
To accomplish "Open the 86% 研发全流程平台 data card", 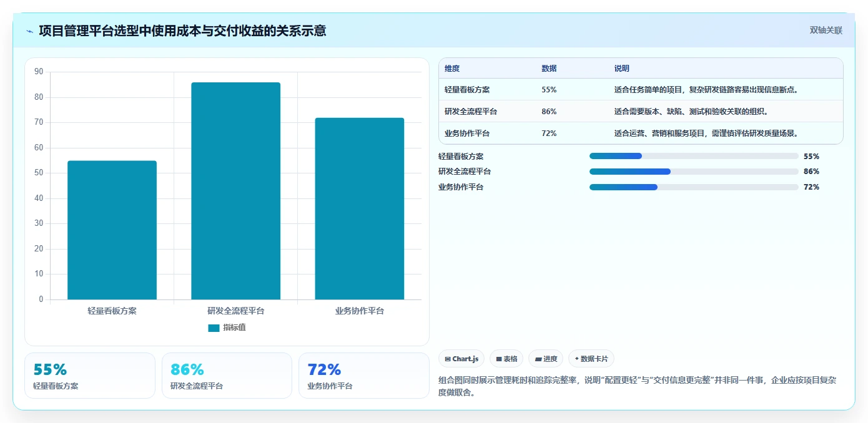I will pos(227,376).
